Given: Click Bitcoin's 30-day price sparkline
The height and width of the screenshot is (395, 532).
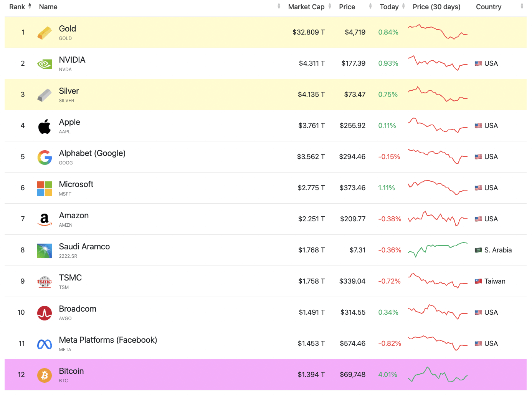Looking at the screenshot, I should [438, 374].
